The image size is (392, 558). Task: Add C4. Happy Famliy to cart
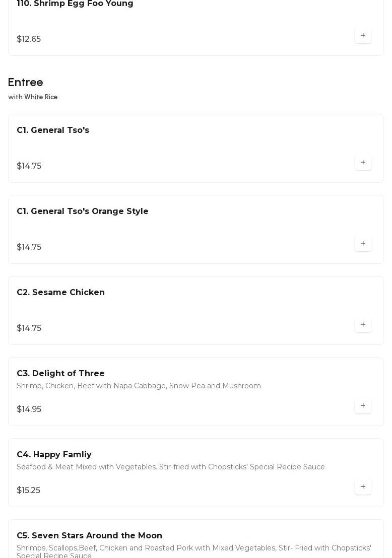click(363, 486)
